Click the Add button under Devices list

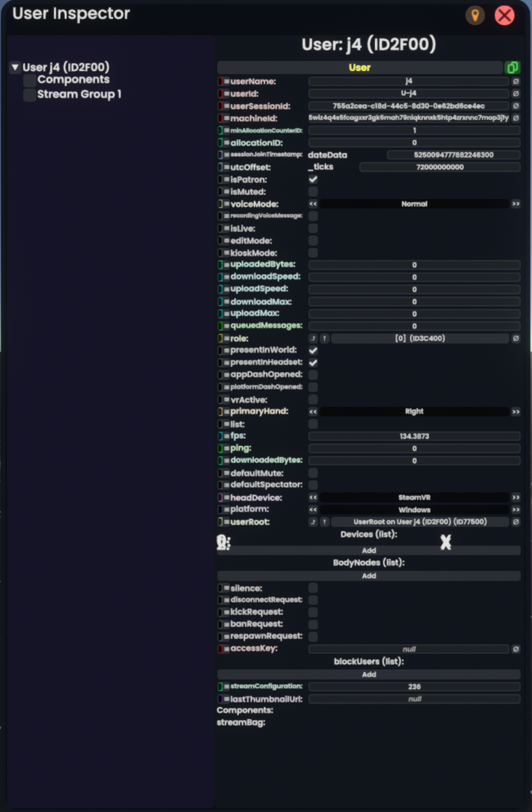tap(369, 551)
